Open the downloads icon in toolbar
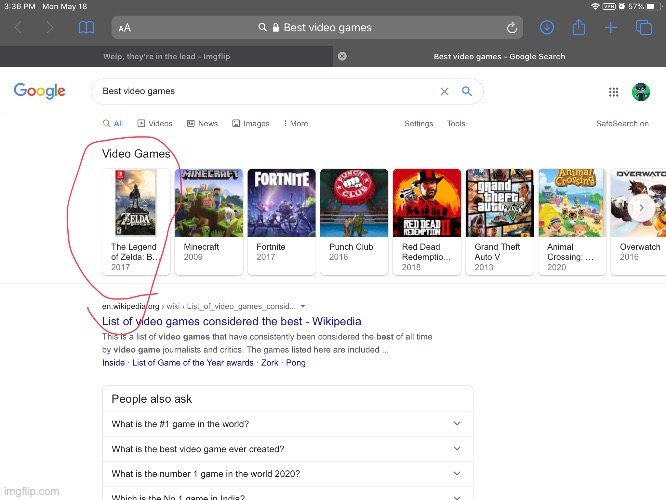Image resolution: width=666 pixels, height=500 pixels. 547,28
